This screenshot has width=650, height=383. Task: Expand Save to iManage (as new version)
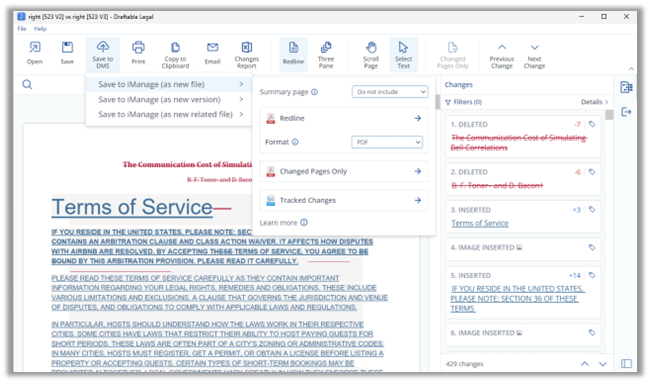coord(169,99)
